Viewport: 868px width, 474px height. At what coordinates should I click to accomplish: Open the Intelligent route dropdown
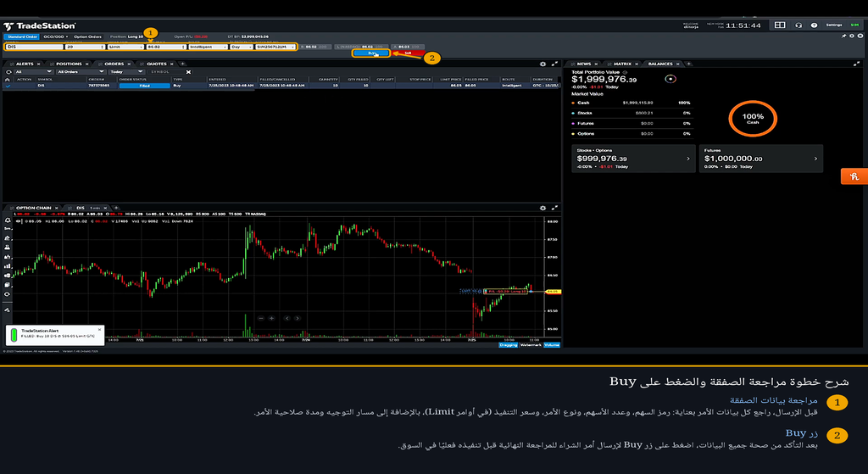pos(208,47)
